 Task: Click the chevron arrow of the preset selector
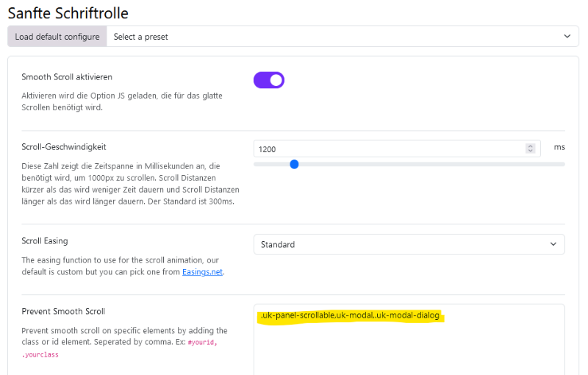(567, 36)
